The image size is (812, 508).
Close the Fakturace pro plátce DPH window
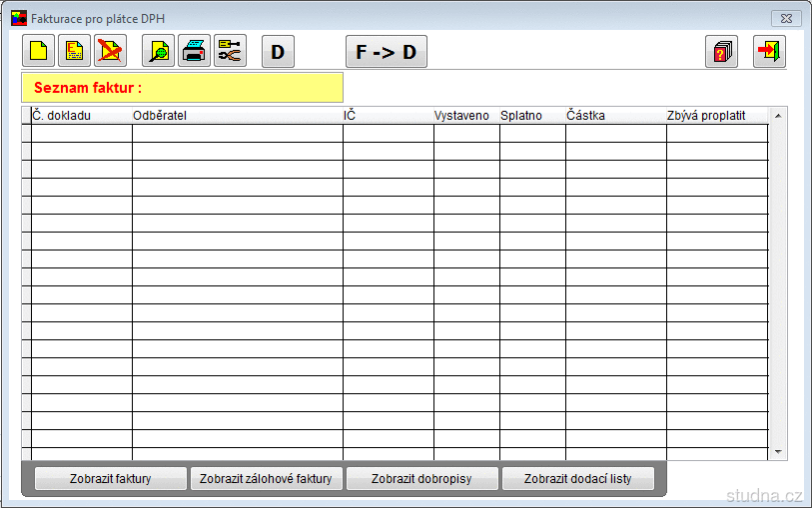tap(786, 19)
